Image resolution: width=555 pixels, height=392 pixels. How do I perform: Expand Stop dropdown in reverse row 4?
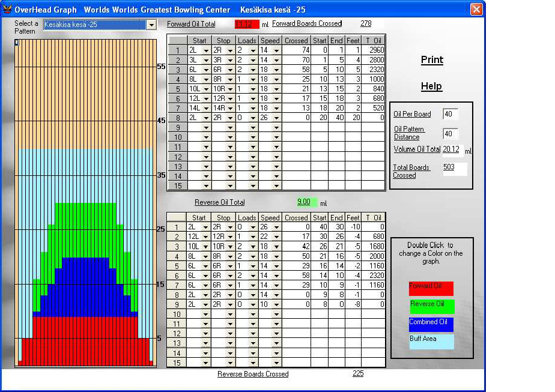pos(231,256)
